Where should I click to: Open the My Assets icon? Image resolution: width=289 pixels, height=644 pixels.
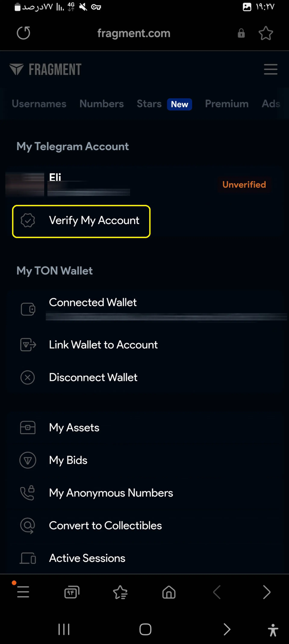click(x=28, y=428)
